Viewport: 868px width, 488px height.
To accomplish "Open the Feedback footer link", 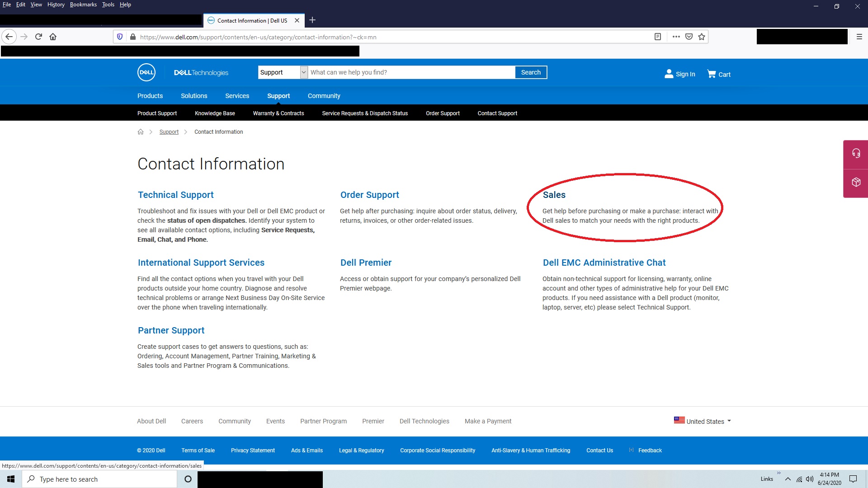I will [650, 450].
